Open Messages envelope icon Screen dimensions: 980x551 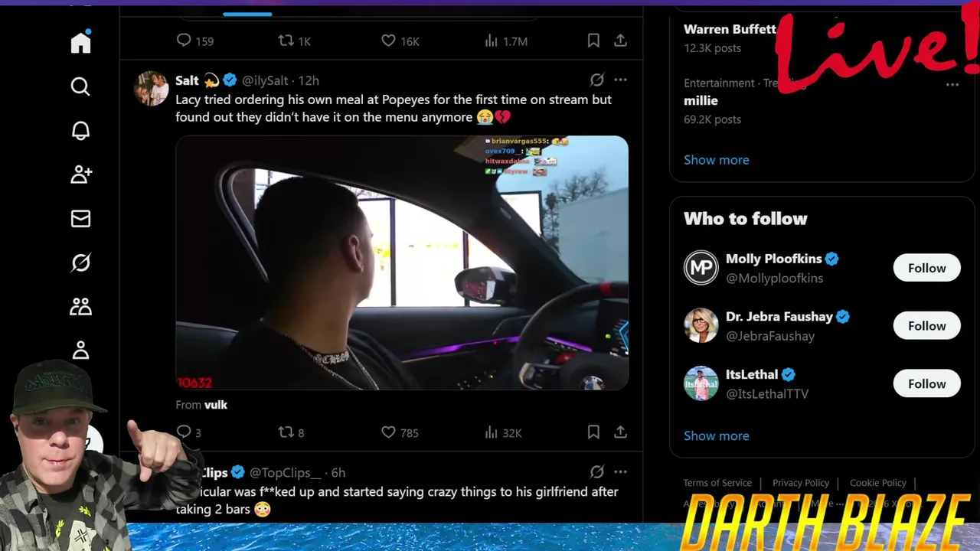[x=80, y=219]
